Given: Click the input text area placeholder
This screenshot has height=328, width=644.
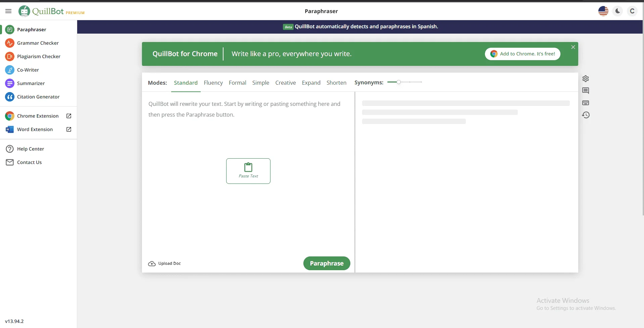Looking at the screenshot, I should click(x=244, y=109).
